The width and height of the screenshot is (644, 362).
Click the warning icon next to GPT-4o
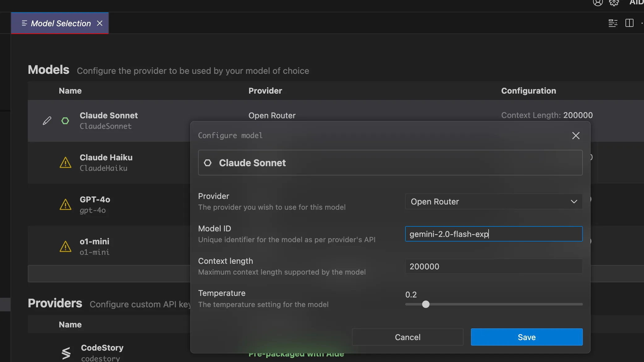66,204
